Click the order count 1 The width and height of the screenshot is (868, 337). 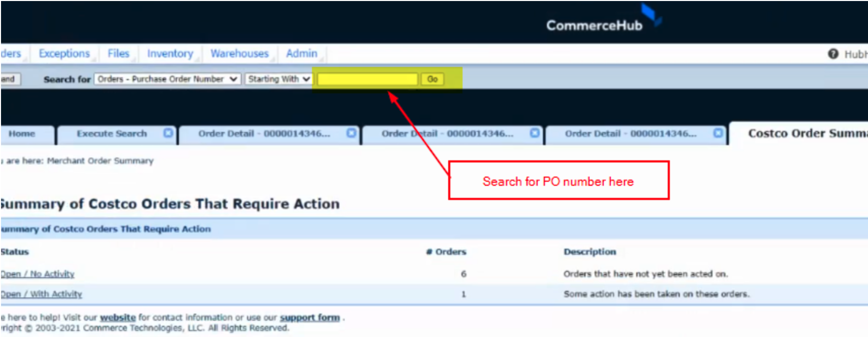pos(463,294)
